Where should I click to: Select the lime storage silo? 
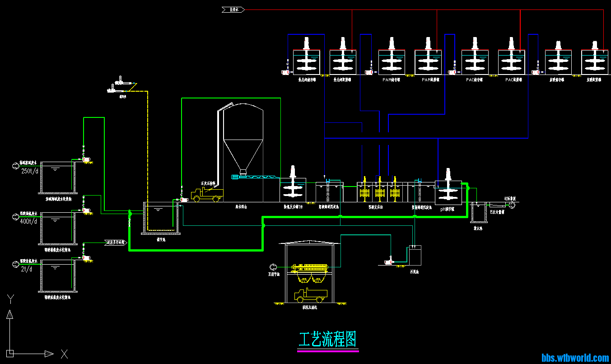[243, 140]
